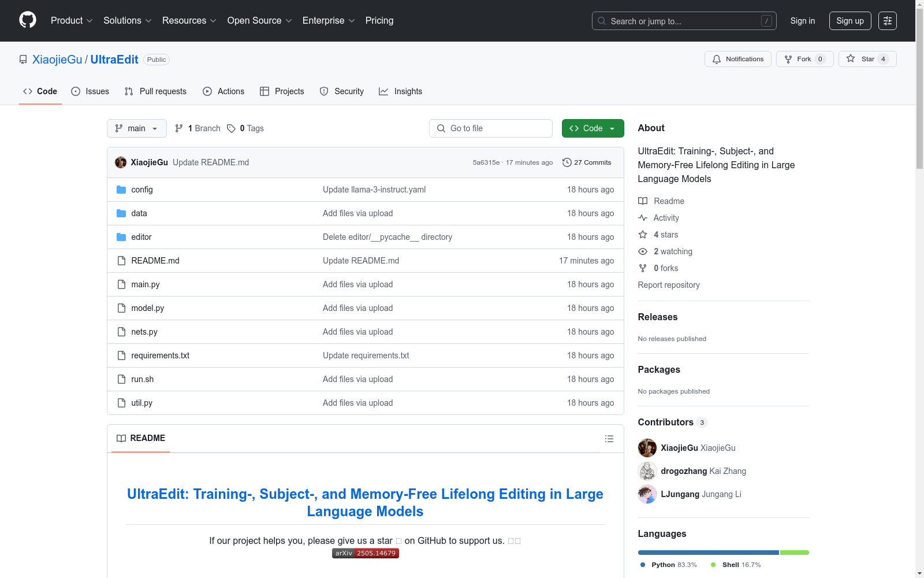Click the Go to file search box
Image resolution: width=924 pixels, height=578 pixels.
coord(491,128)
